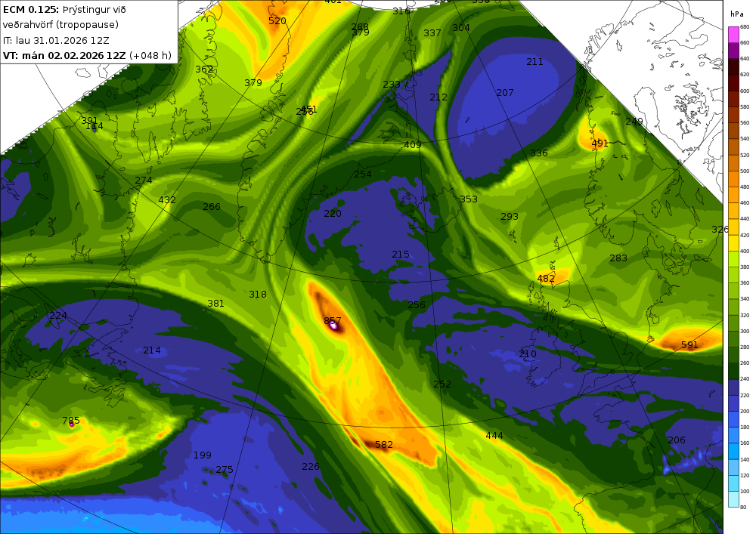Click the legend tick label 160
The image size is (756, 534).
pos(745,443)
